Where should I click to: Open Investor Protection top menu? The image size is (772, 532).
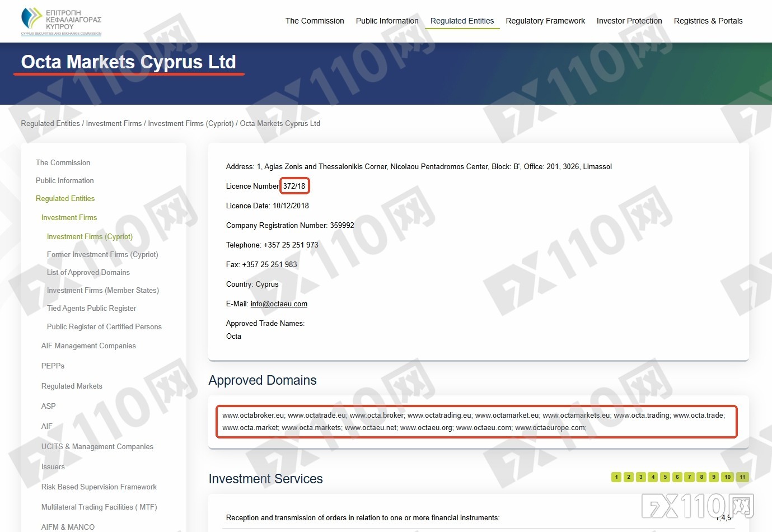(629, 21)
